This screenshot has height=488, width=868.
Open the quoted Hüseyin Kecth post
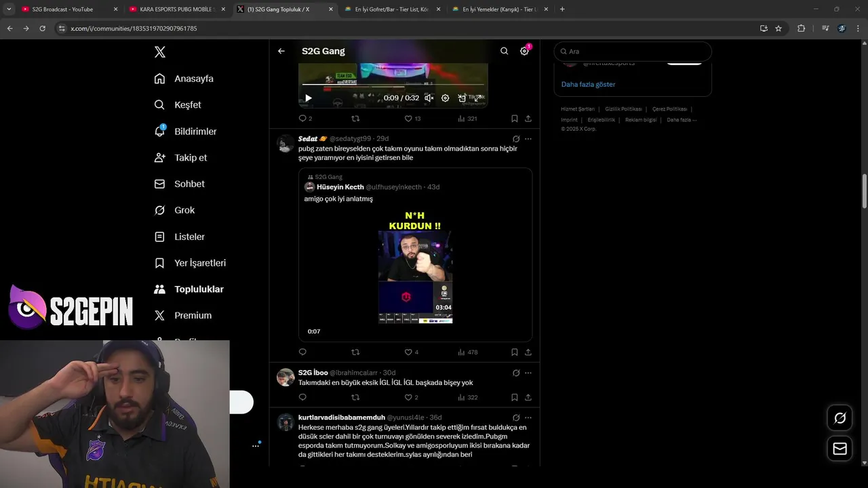coord(415,255)
